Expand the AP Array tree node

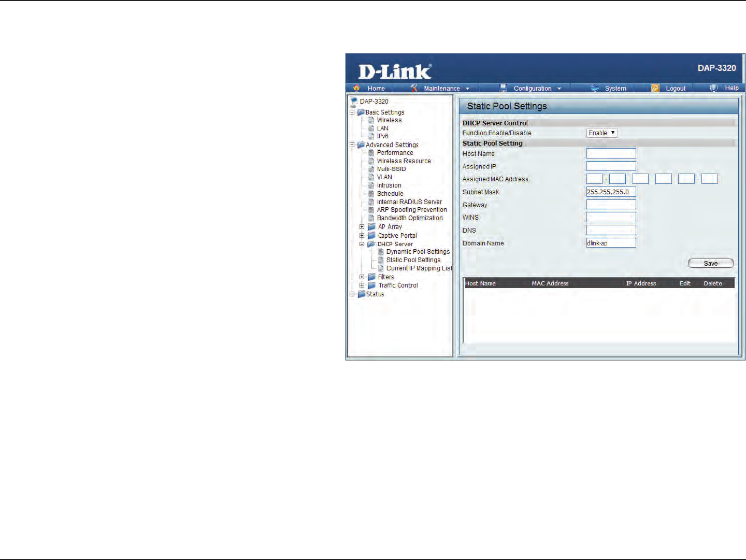tap(362, 227)
